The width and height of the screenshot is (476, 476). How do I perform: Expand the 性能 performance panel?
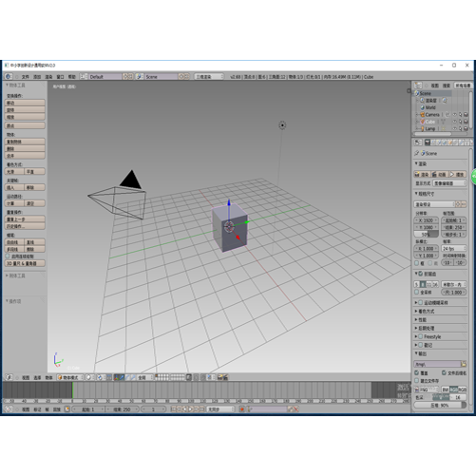pos(423,319)
